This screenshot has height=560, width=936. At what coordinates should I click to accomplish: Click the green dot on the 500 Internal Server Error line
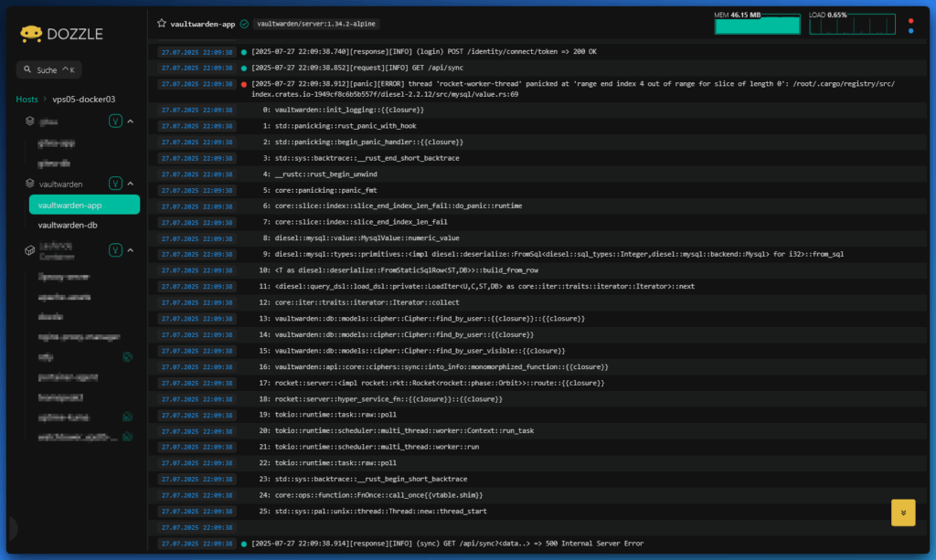coord(243,544)
